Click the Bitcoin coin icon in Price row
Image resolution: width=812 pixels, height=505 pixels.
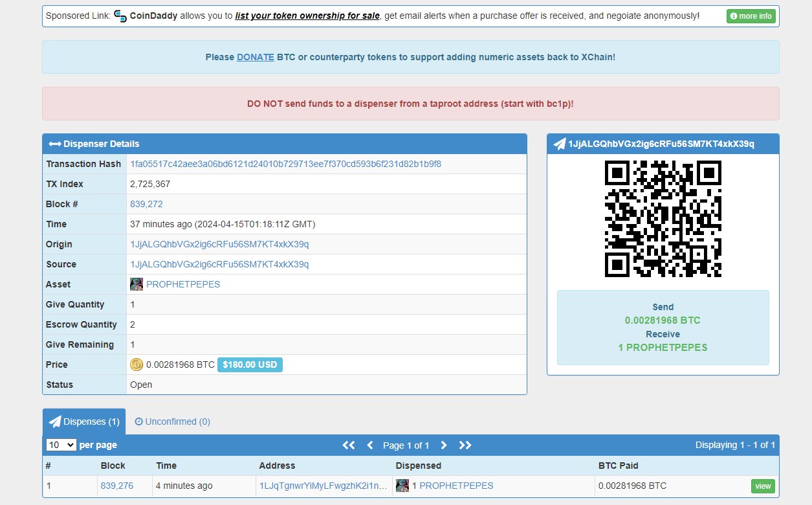click(137, 365)
